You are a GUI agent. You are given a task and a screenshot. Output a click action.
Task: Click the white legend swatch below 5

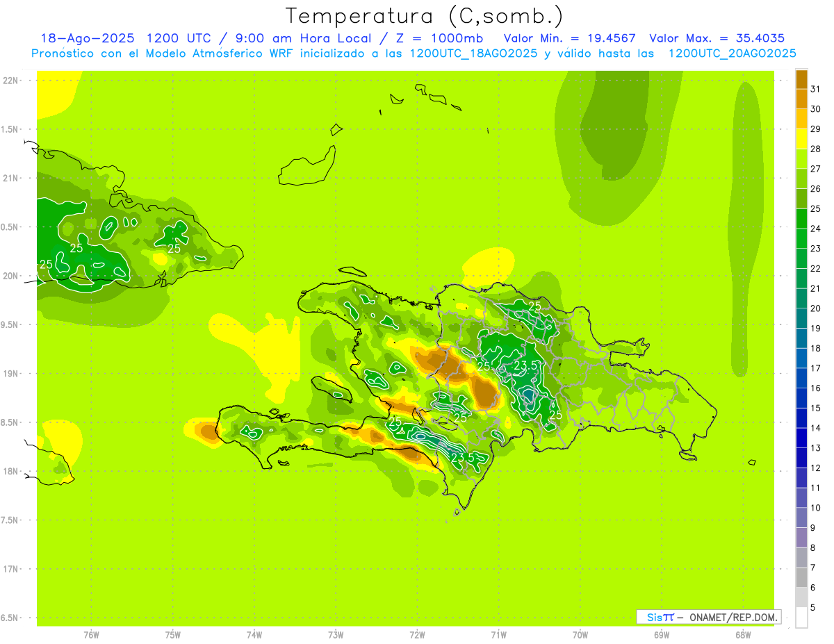coord(801,618)
